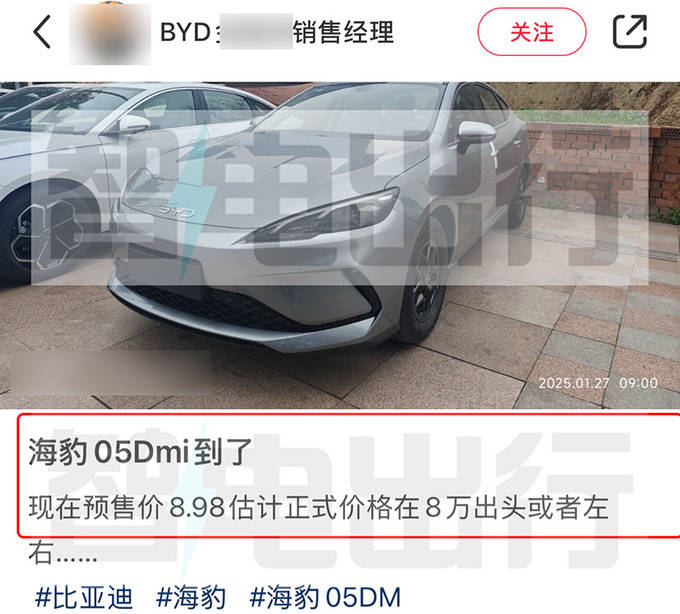Open the silver BYD car photo

click(x=340, y=245)
